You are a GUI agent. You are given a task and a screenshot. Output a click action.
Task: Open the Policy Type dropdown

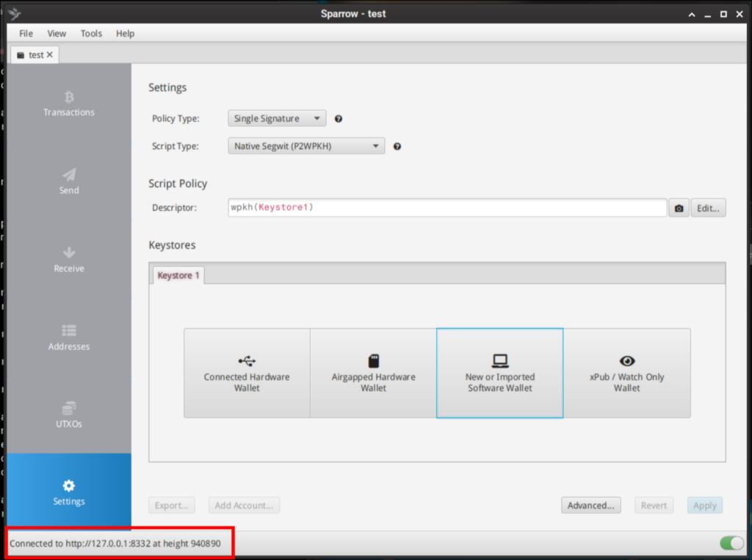(276, 118)
